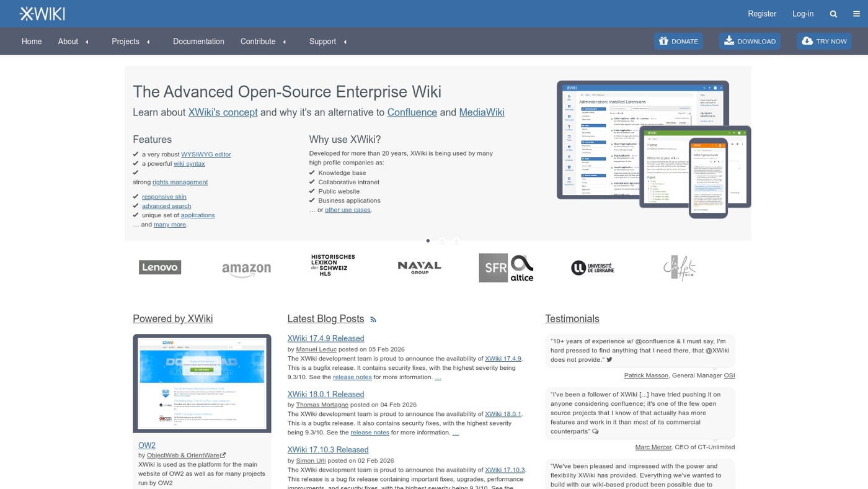Click the Naval Group logo
Image resolution: width=868 pixels, height=489 pixels.
coord(419,267)
